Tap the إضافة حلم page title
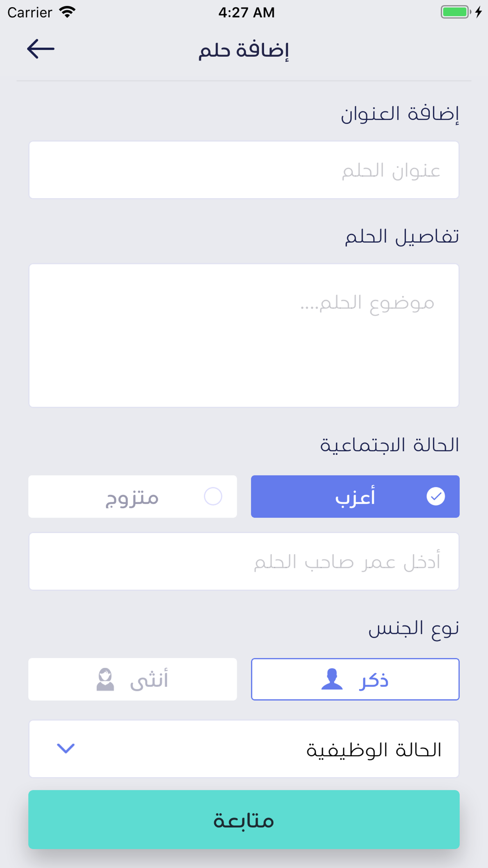The height and width of the screenshot is (868, 488). [x=244, y=50]
